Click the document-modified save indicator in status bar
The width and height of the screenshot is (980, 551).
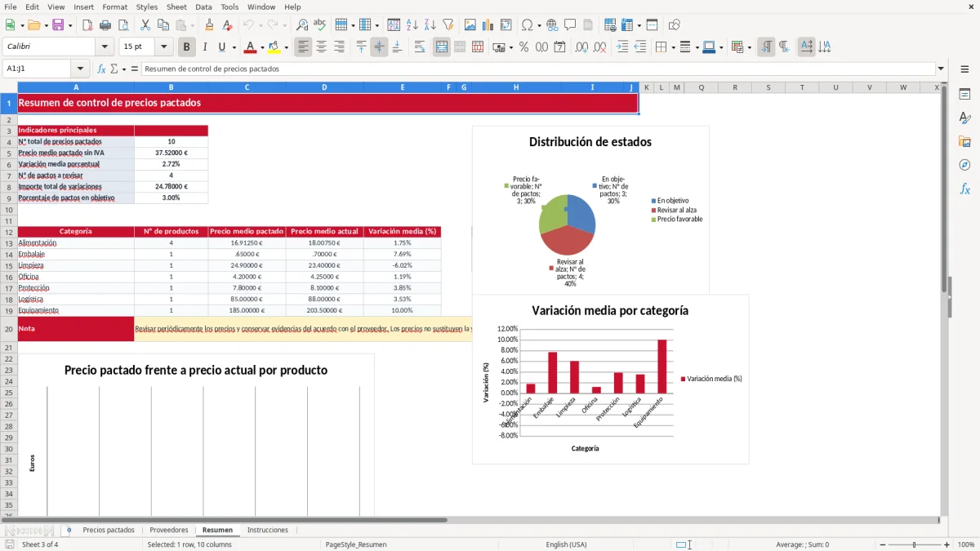click(10, 544)
